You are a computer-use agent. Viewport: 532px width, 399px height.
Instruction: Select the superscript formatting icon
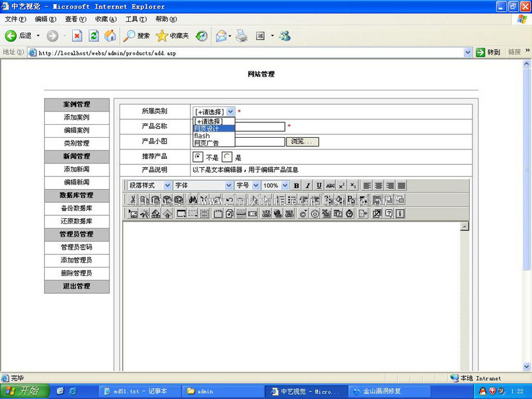342,185
